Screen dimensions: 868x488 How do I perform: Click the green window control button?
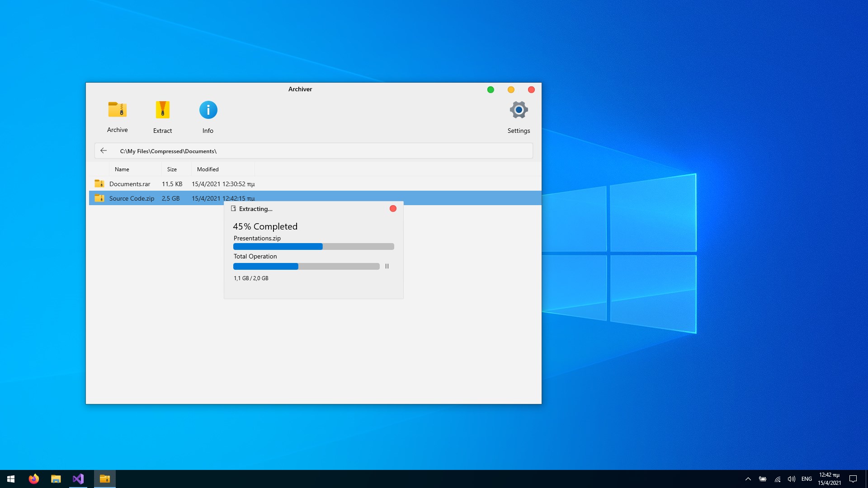click(x=491, y=90)
